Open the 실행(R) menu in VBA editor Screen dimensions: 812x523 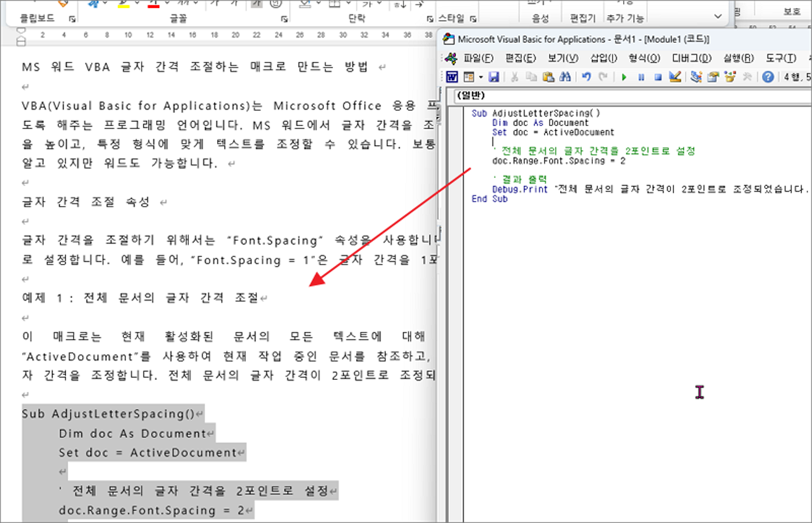[x=738, y=58]
